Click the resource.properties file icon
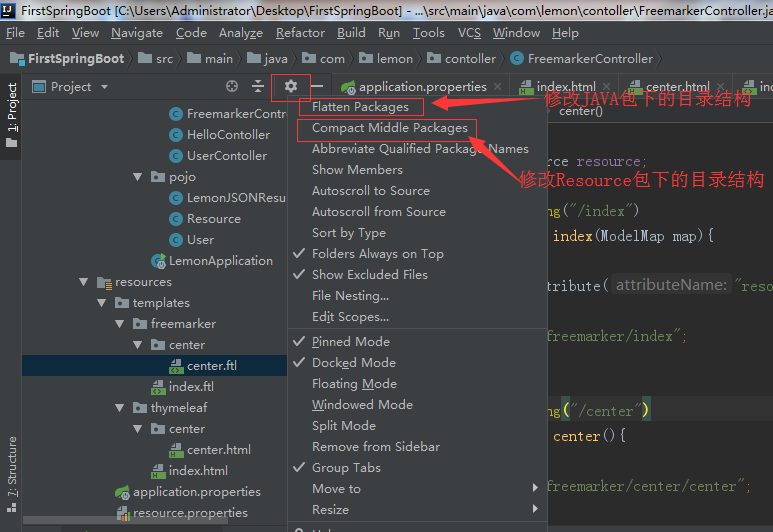The width and height of the screenshot is (773, 532). [x=123, y=513]
